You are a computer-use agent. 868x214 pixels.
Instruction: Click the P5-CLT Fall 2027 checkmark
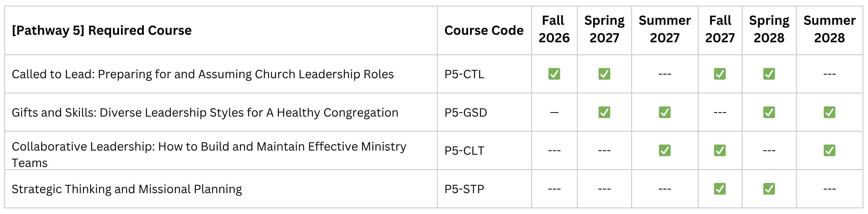pos(720,150)
